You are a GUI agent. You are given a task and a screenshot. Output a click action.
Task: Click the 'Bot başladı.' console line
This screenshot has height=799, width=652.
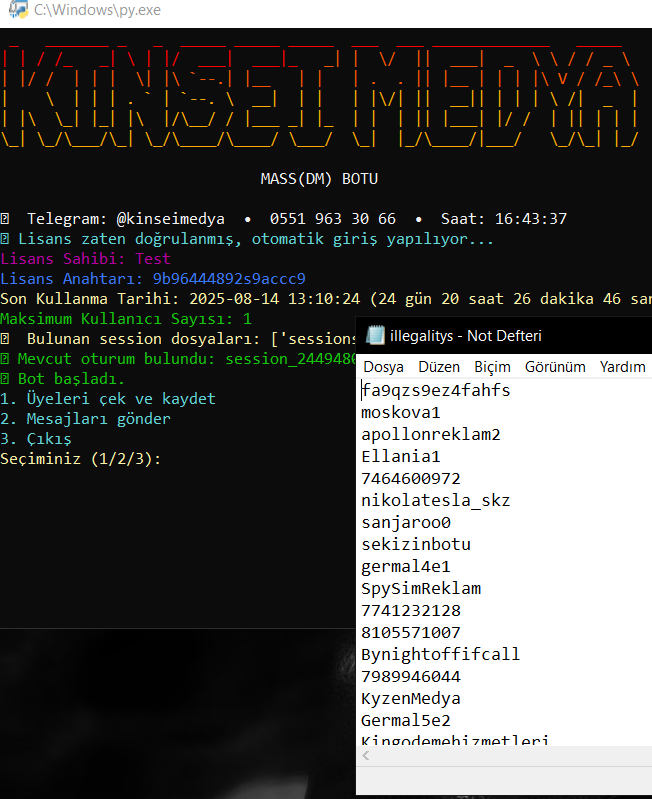62,379
